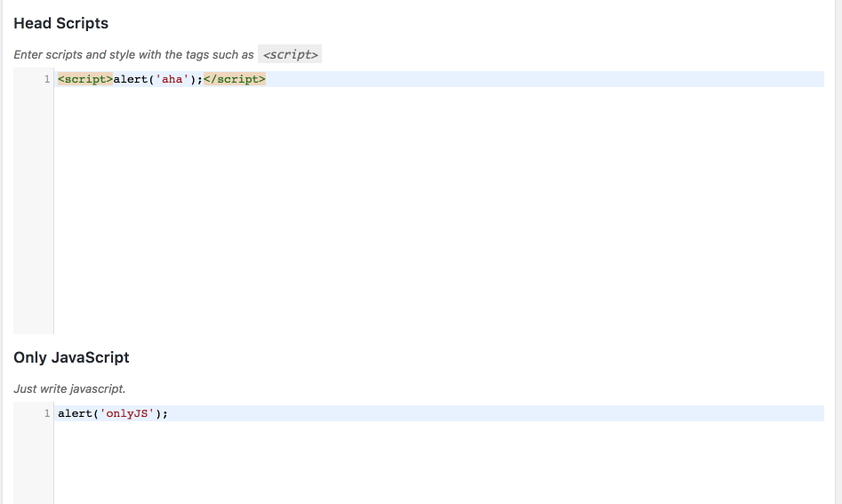Image resolution: width=842 pixels, height=504 pixels.
Task: Click the Only JavaScript heading
Action: pyautogui.click(x=71, y=357)
